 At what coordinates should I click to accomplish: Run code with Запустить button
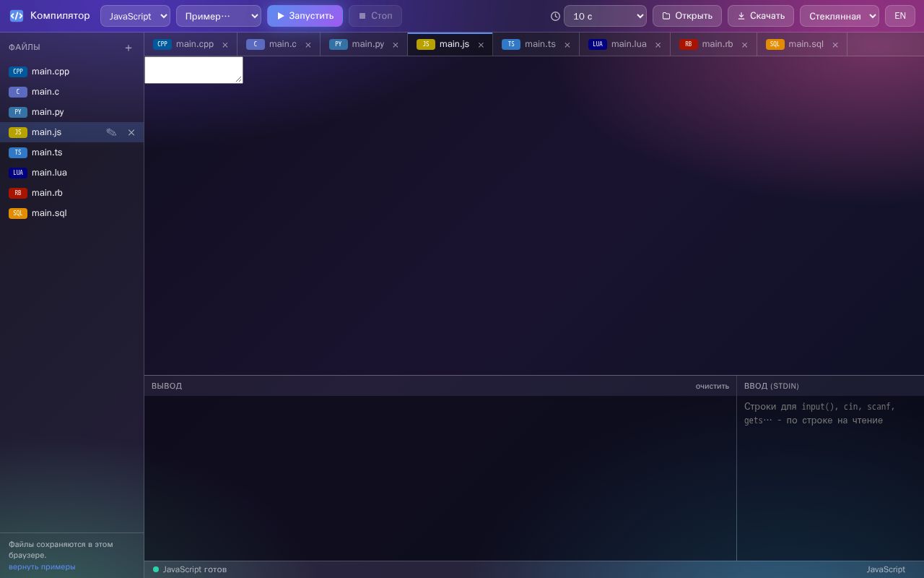click(305, 16)
